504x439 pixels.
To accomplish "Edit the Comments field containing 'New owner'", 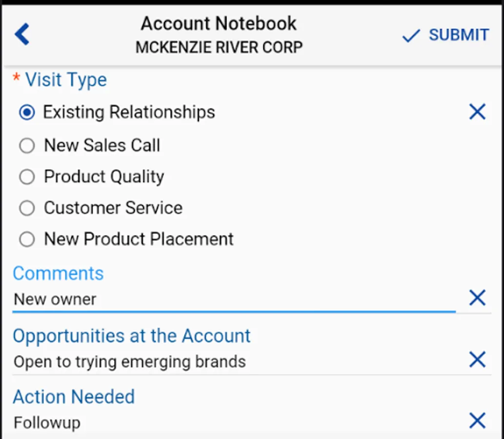I will coord(234,299).
